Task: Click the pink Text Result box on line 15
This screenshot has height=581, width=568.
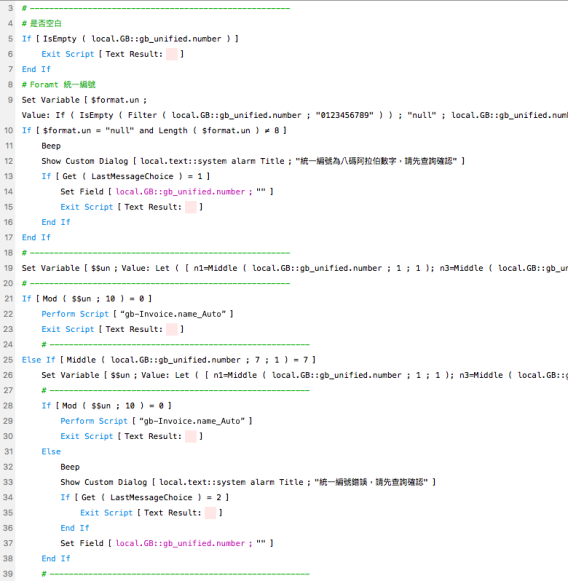Action: (190, 207)
